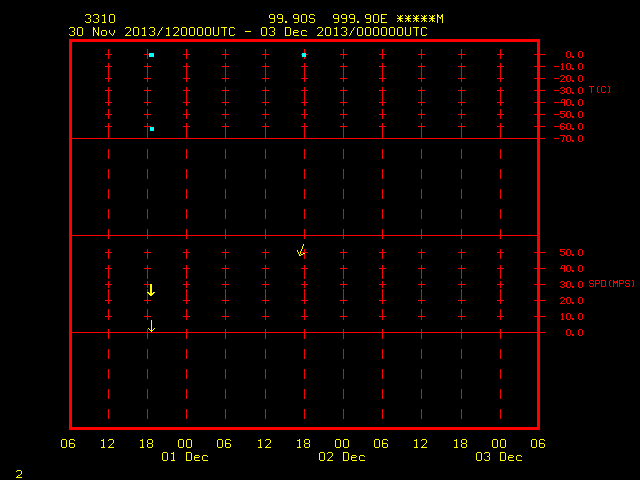Click the cyan temperature point near -60.0
Image resolution: width=640 pixels, height=480 pixels.
pyautogui.click(x=152, y=129)
